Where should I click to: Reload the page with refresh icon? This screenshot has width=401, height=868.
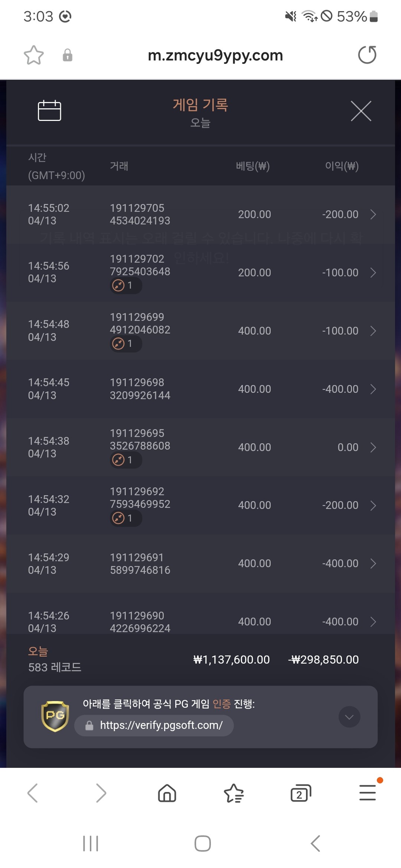coord(367,55)
